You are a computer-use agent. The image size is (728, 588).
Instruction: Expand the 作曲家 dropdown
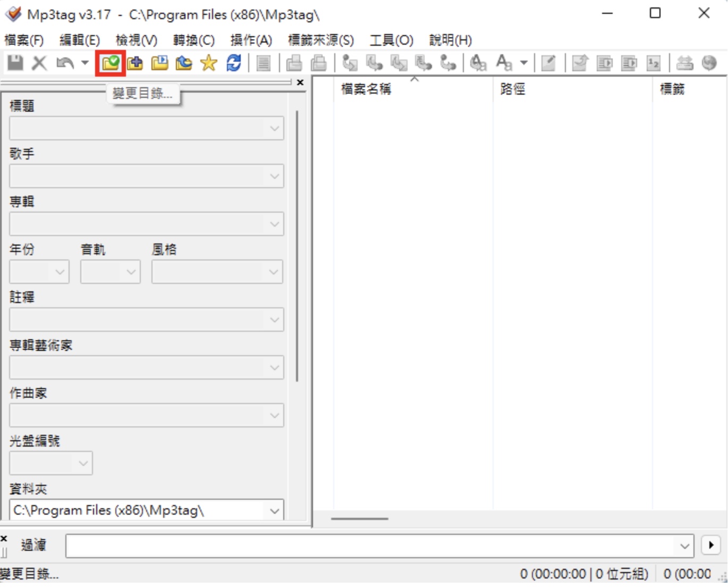tap(274, 415)
